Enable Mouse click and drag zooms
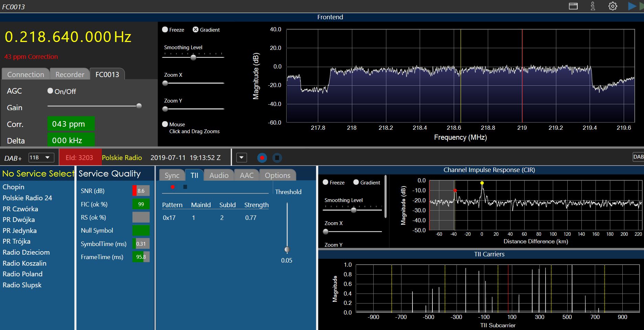644x330 pixels. (x=165, y=124)
